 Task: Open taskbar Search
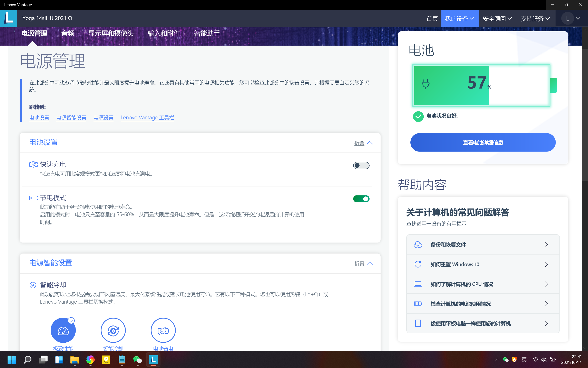coord(27,360)
